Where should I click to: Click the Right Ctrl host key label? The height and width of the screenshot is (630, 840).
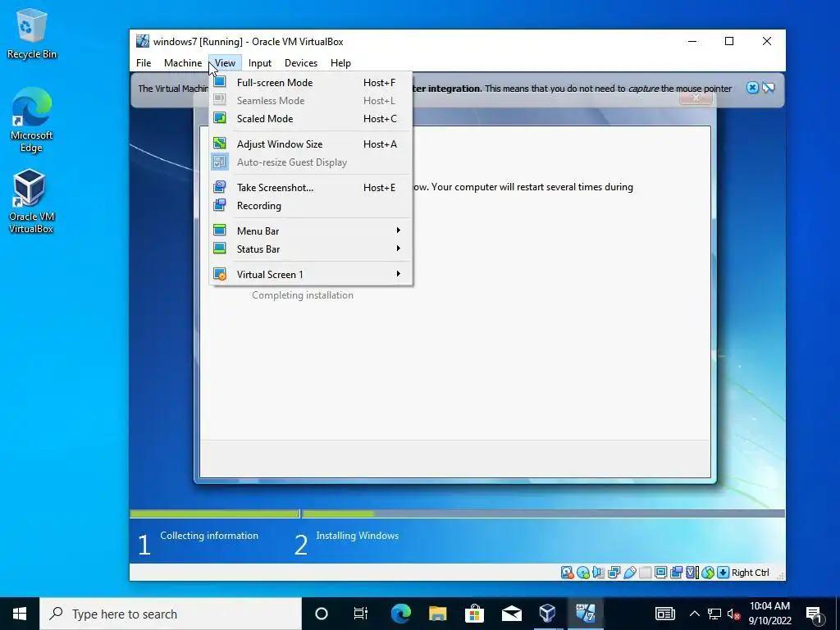coord(751,573)
